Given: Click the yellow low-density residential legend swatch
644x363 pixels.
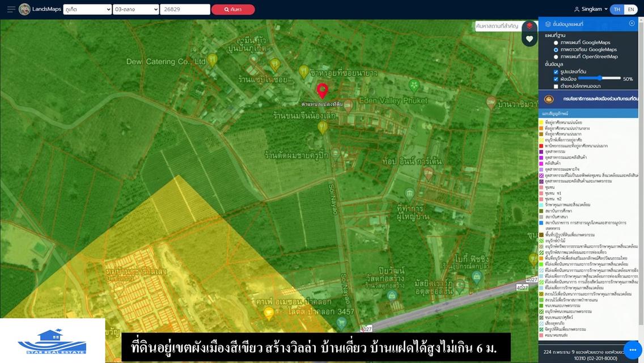Looking at the screenshot, I should (541, 123).
